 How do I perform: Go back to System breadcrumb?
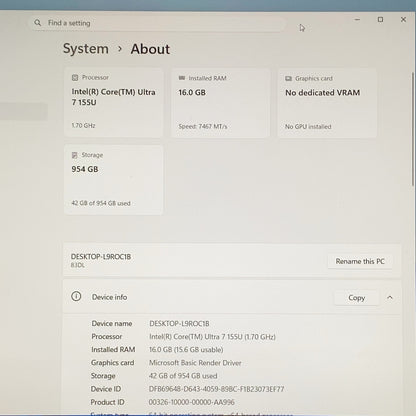pos(86,49)
